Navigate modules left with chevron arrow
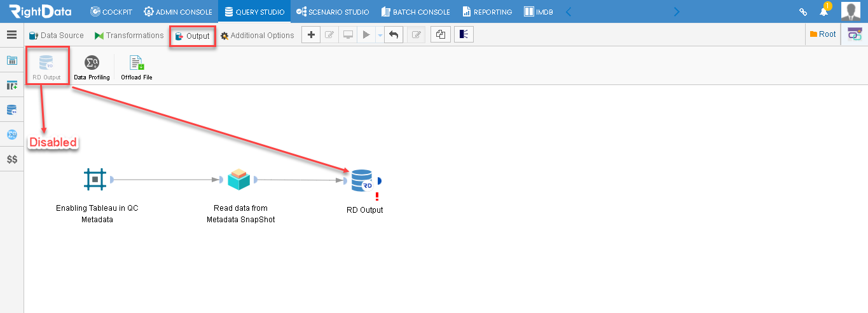Viewport: 868px width, 313px height. pos(568,11)
